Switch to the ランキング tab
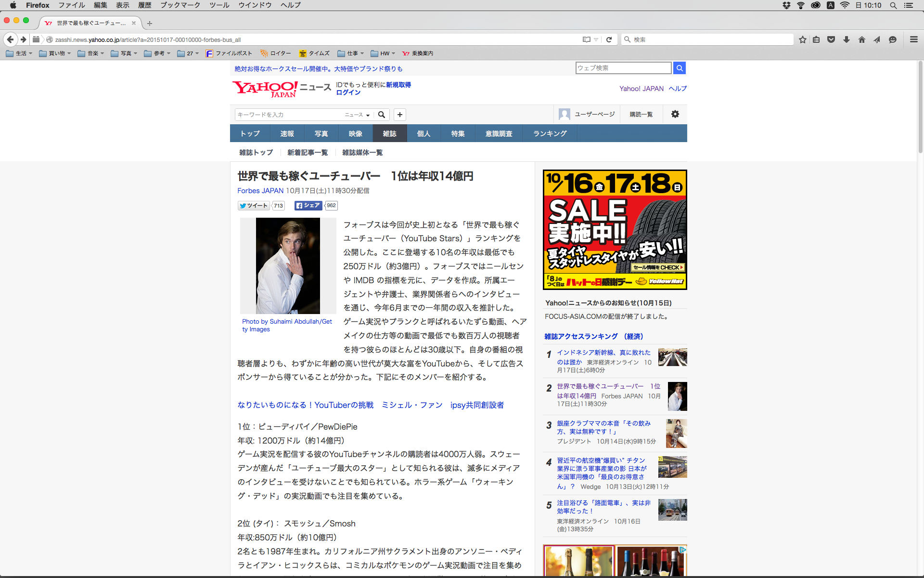This screenshot has width=924, height=578. 550,133
